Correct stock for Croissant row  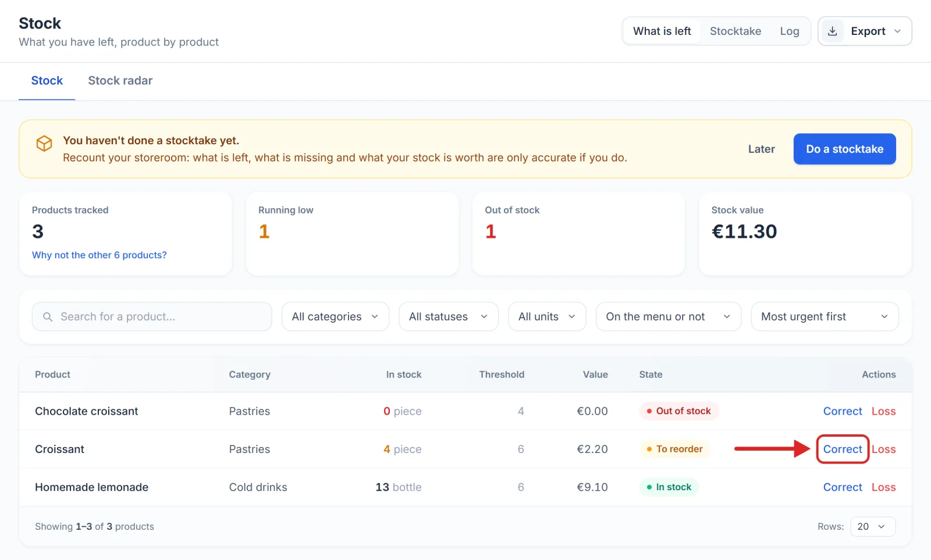843,449
